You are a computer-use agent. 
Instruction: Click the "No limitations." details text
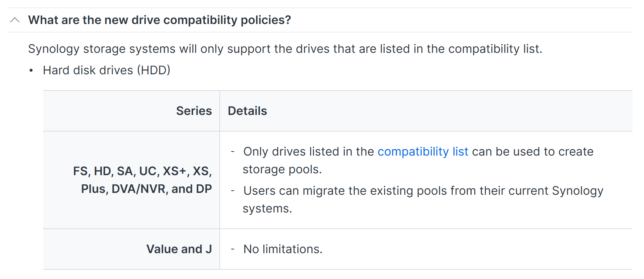tap(283, 249)
